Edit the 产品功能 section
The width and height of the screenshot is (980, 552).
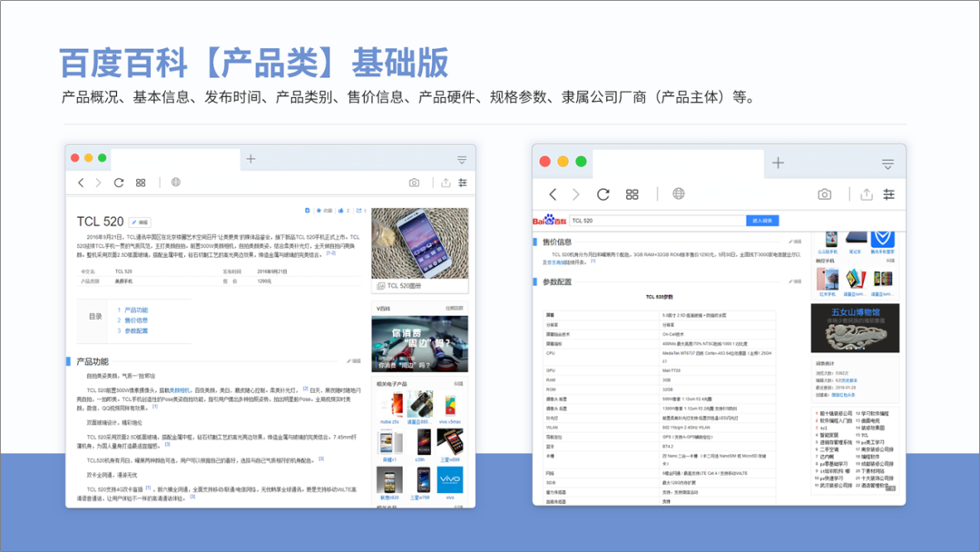[355, 361]
